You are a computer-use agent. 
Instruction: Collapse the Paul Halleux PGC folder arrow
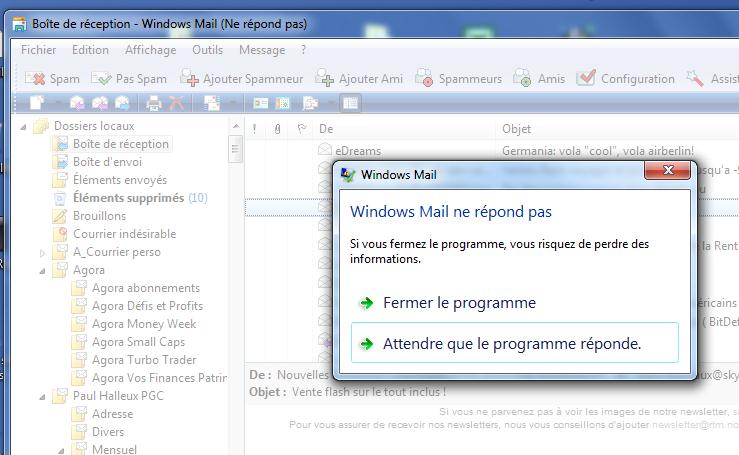(42, 397)
